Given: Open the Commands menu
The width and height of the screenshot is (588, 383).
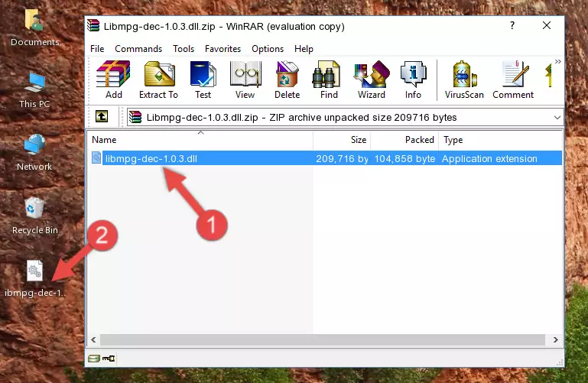Looking at the screenshot, I should tap(138, 49).
